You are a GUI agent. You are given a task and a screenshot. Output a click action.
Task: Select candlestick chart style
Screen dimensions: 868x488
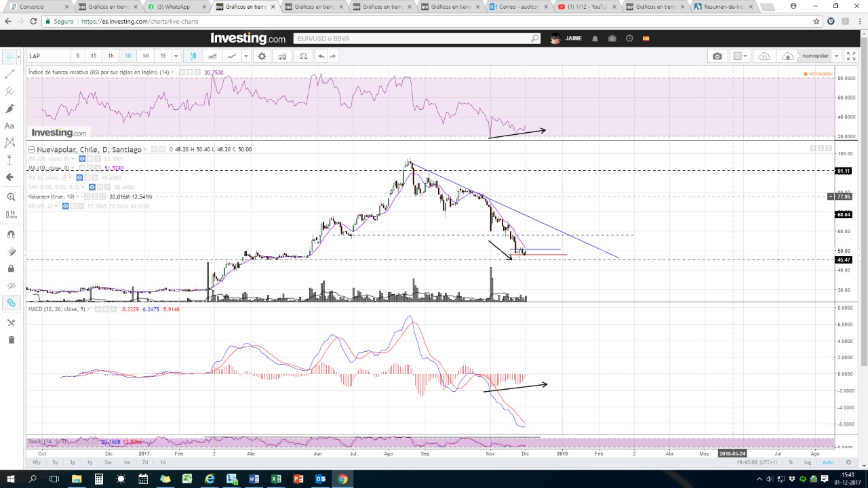193,56
